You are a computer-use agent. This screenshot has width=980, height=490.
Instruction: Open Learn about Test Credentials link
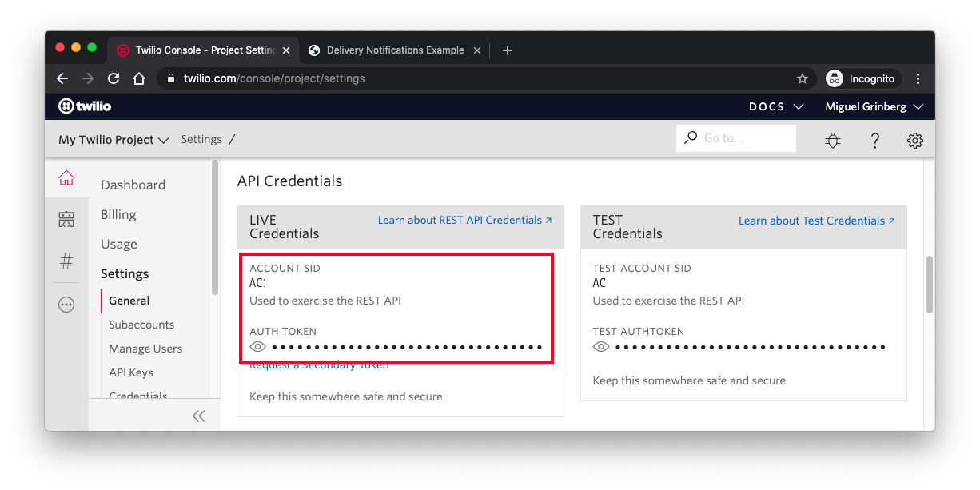(x=817, y=221)
